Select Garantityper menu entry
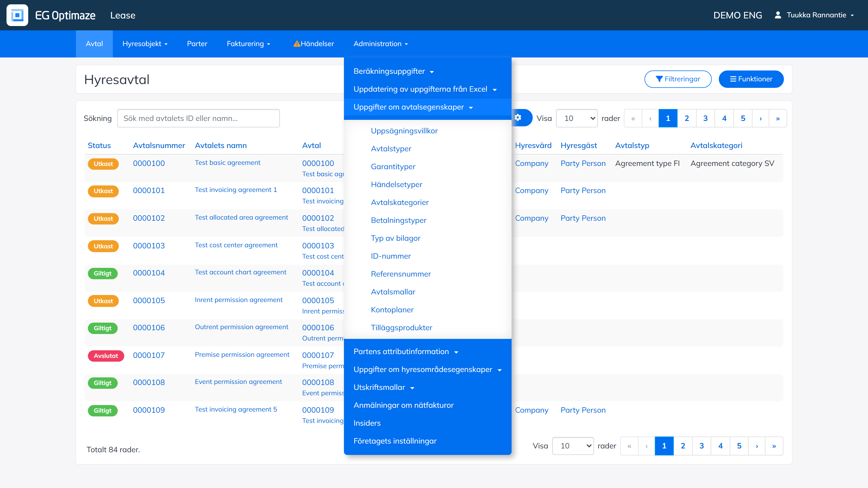Viewport: 868px width, 488px height. (x=393, y=166)
